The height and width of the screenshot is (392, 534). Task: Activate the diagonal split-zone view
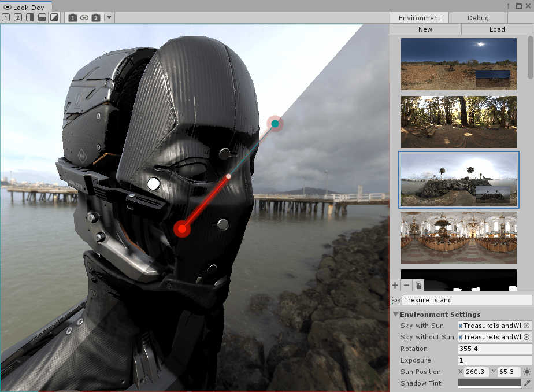pos(53,17)
